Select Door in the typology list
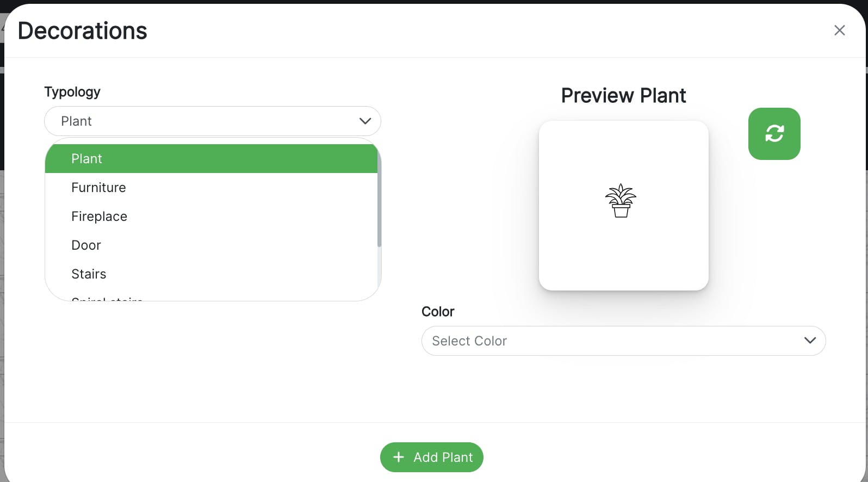The width and height of the screenshot is (868, 482). click(x=86, y=245)
